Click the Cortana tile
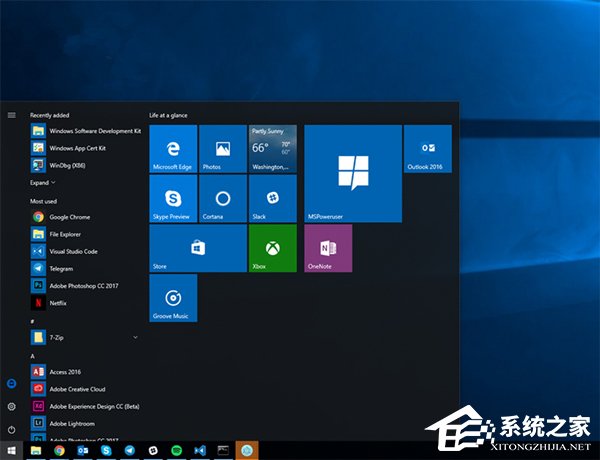This screenshot has height=460, width=600. coord(223,198)
